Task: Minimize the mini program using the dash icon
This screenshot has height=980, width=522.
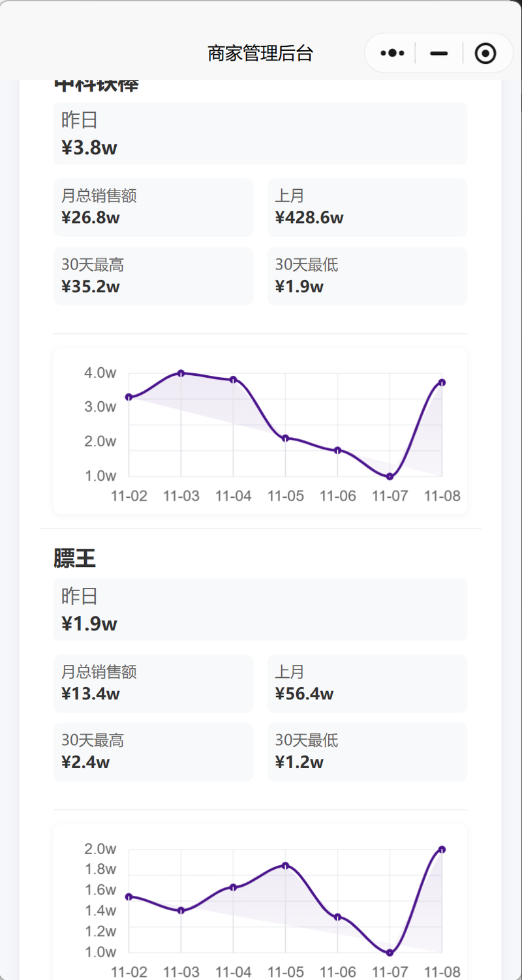Action: click(x=439, y=53)
